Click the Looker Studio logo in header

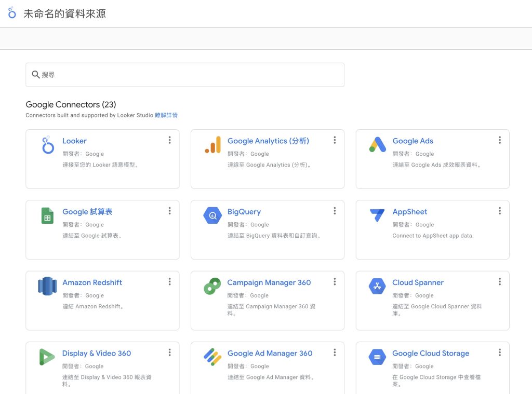point(12,13)
